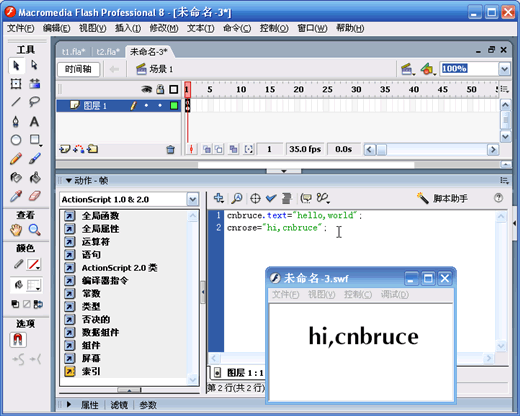Check syntax with checkmark icon
The image size is (520, 416).
(x=271, y=198)
